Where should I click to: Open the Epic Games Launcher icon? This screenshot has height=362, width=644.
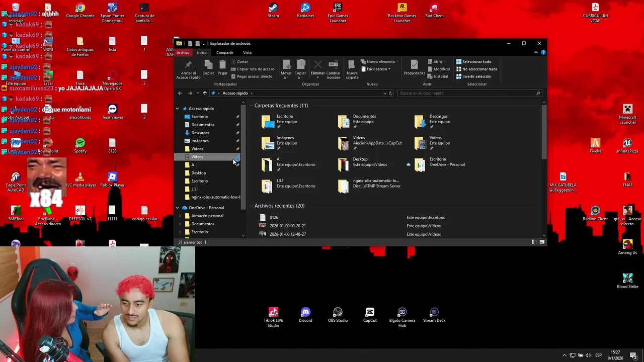click(338, 13)
